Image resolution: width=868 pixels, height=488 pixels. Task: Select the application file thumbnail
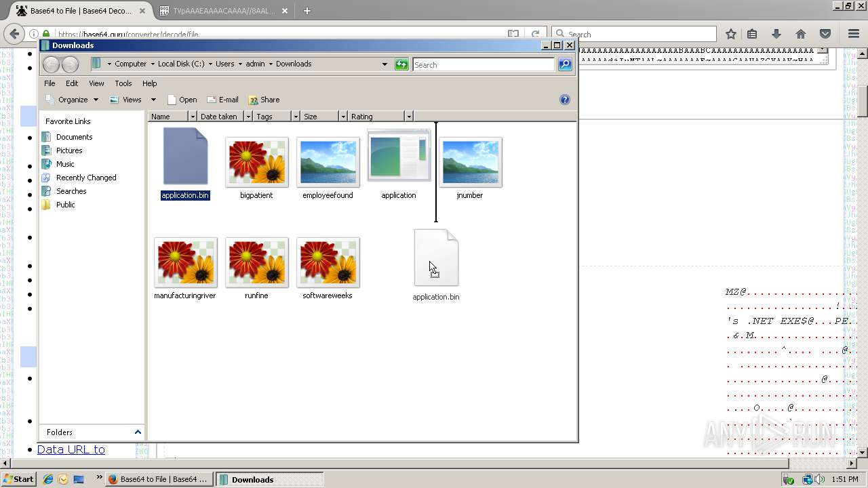[399, 157]
